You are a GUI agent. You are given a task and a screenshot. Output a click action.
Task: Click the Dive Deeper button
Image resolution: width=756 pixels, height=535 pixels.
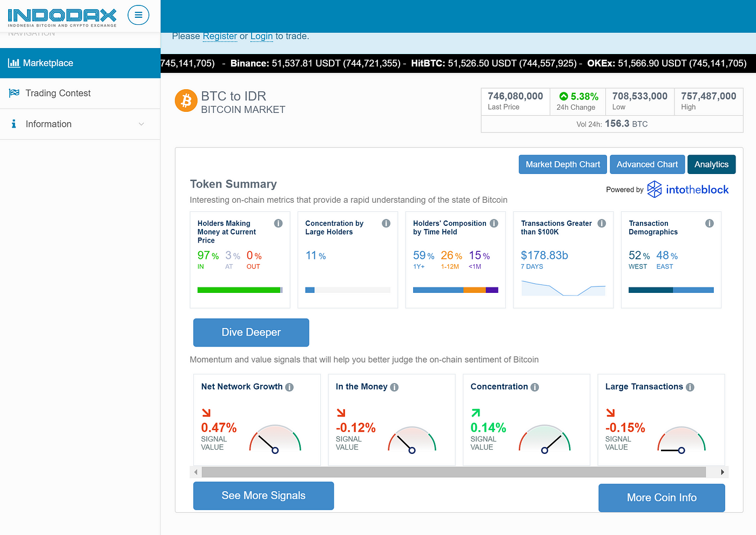[251, 332]
